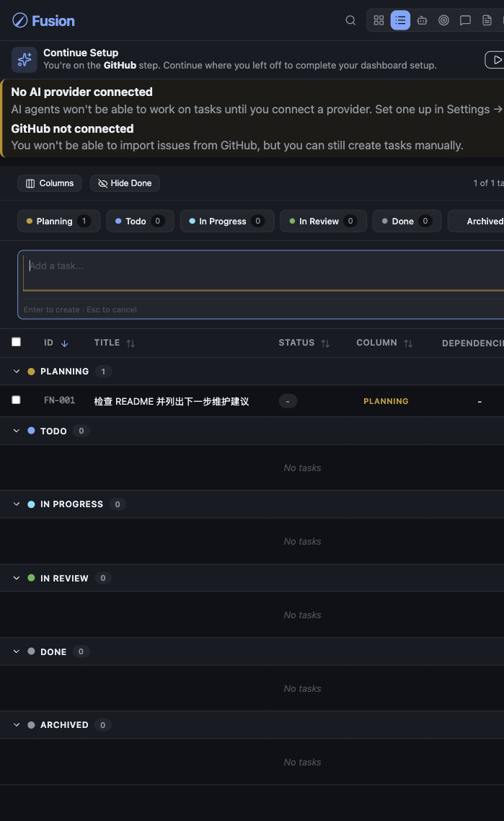Click the Todo group blue dot
The width and height of the screenshot is (504, 821).
point(32,431)
